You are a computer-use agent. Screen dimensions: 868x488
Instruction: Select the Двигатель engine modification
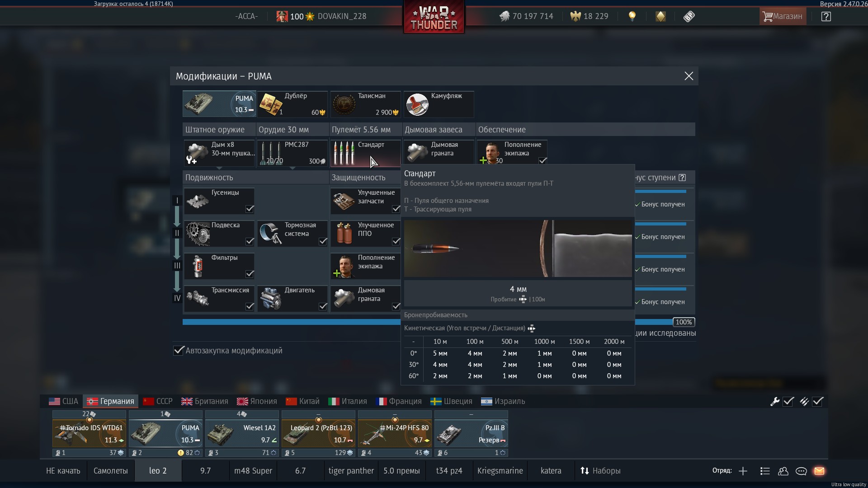coord(292,298)
